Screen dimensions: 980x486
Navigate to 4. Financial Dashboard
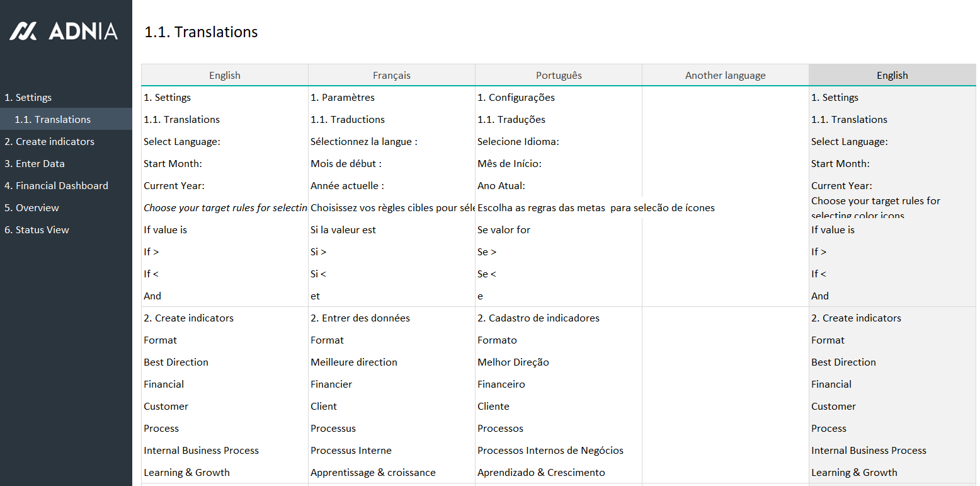click(56, 186)
